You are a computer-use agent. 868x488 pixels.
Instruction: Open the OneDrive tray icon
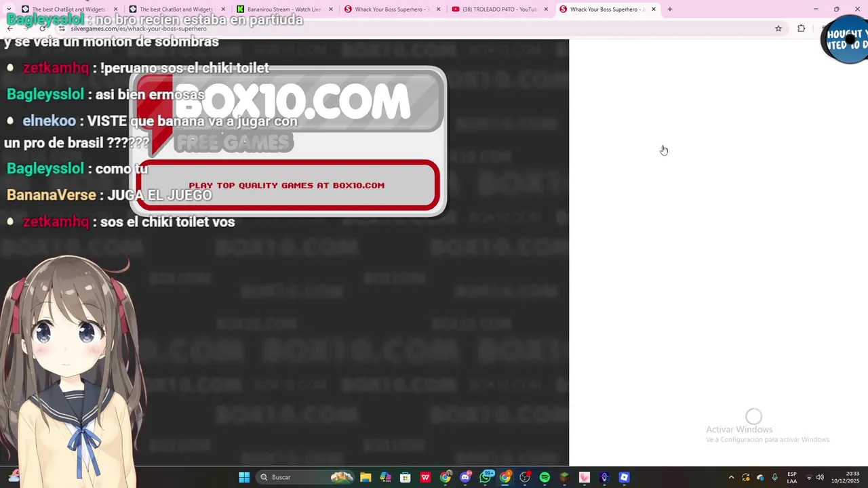tap(760, 477)
